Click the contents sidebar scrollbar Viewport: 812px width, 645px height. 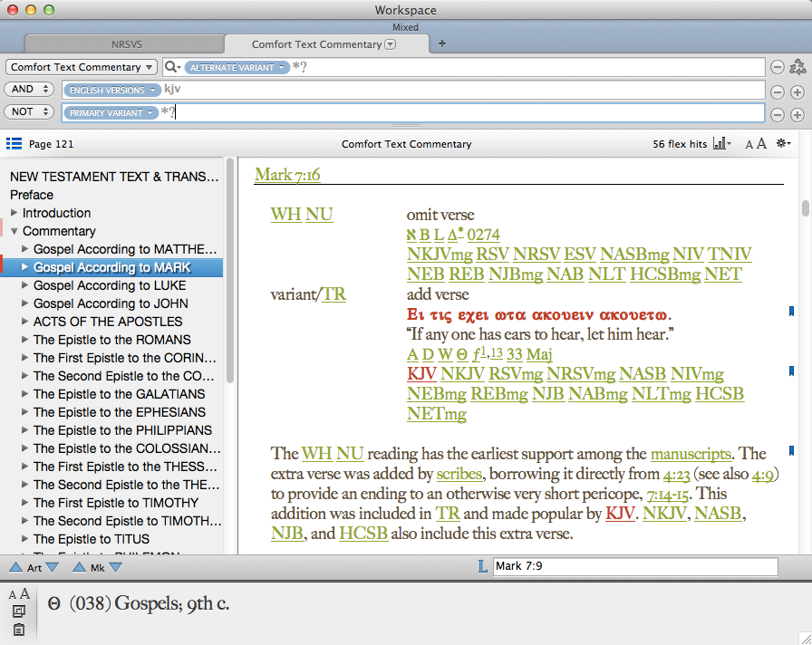click(230, 271)
